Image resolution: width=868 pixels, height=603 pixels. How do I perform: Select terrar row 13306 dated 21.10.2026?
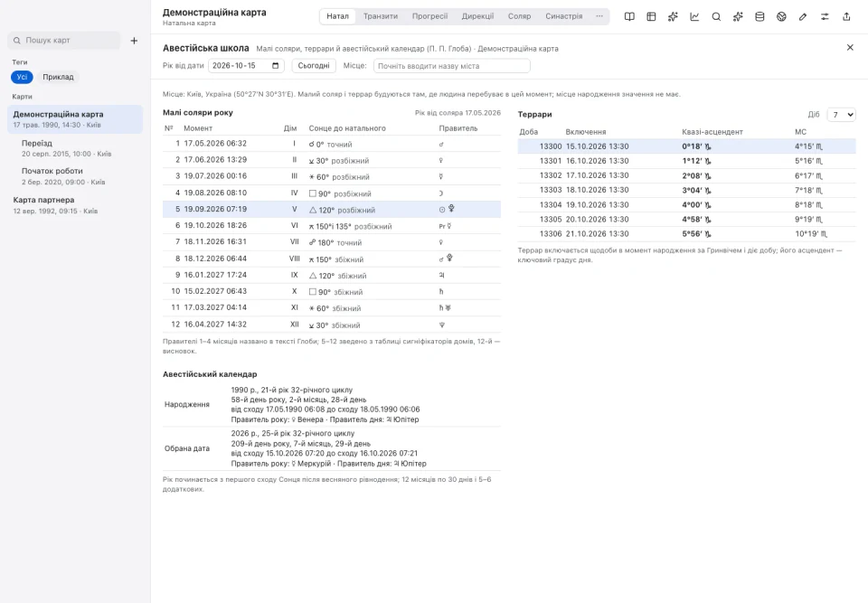tap(686, 233)
